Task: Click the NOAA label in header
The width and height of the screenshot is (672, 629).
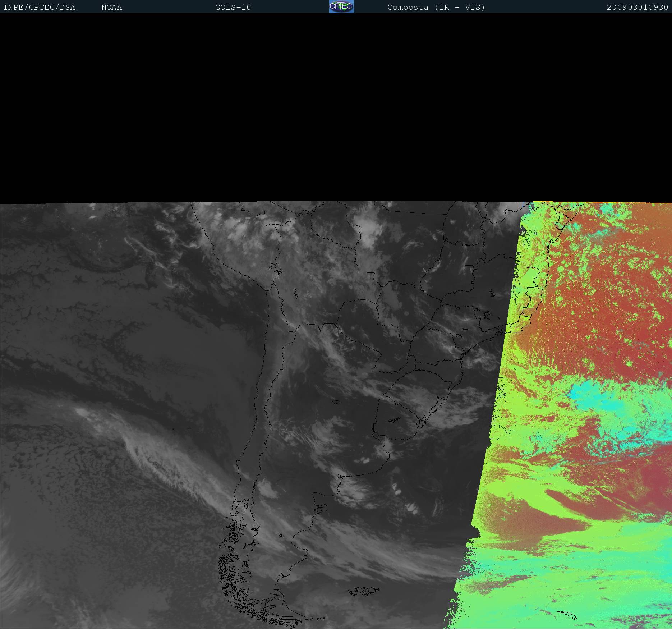Action: (111, 7)
